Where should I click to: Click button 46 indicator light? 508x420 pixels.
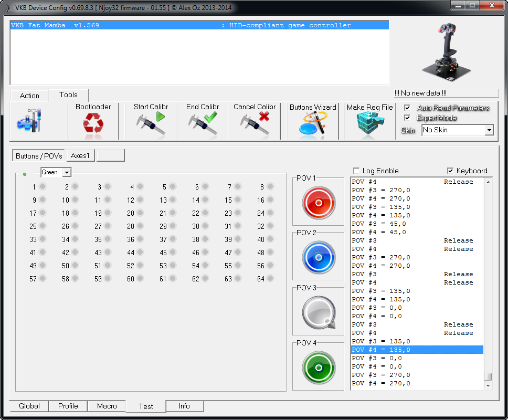pos(205,252)
